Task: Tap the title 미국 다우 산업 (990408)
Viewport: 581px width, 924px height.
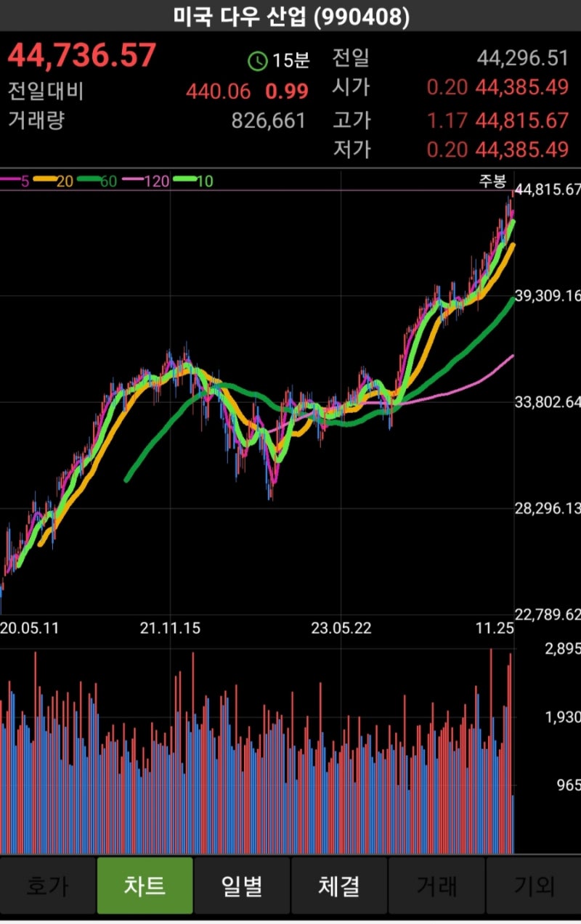Action: coord(290,16)
